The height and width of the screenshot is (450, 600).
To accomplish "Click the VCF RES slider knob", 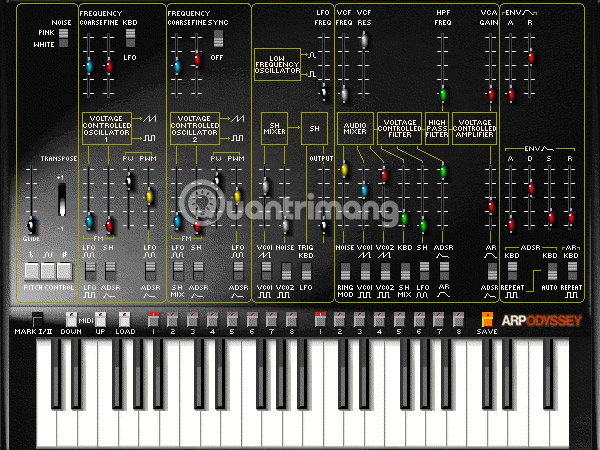I will (x=364, y=40).
